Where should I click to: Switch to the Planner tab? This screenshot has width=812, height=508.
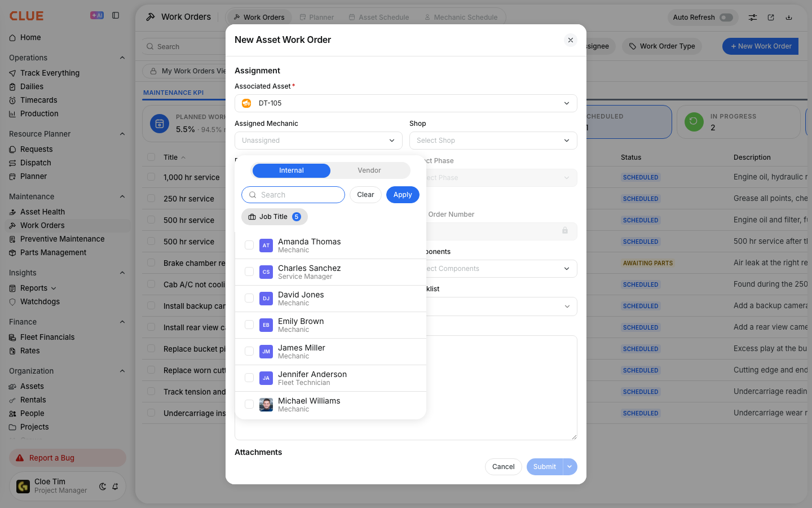pyautogui.click(x=317, y=17)
